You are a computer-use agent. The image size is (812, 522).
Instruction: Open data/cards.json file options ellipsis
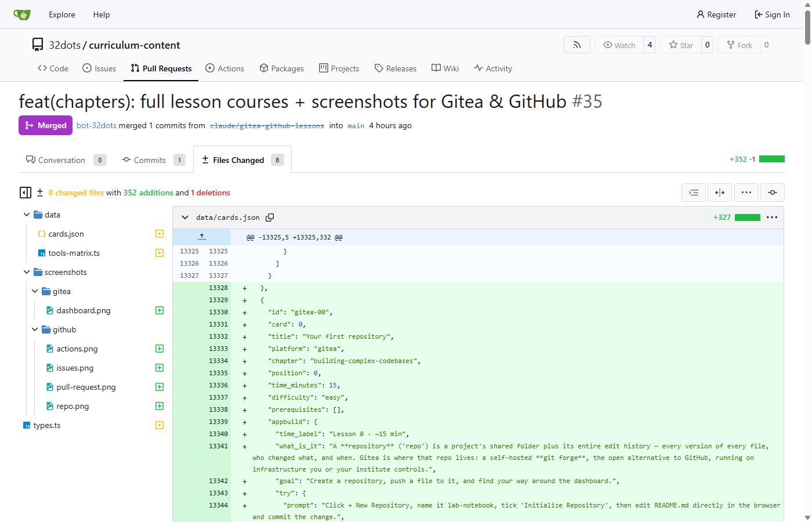(772, 217)
